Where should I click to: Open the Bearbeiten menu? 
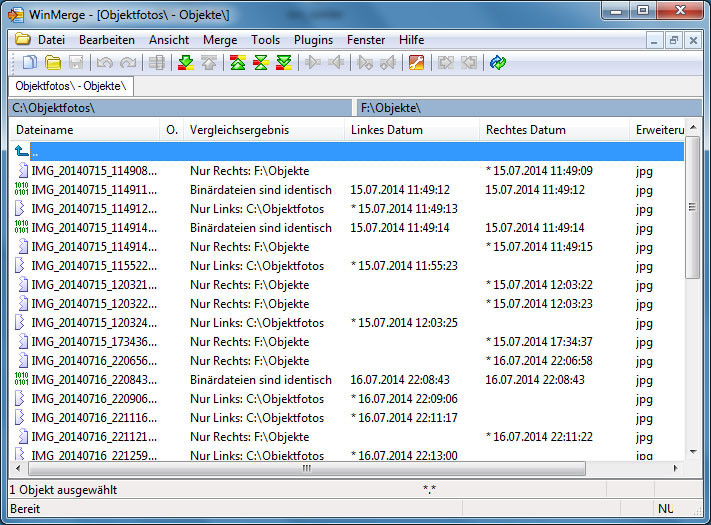[x=107, y=40]
